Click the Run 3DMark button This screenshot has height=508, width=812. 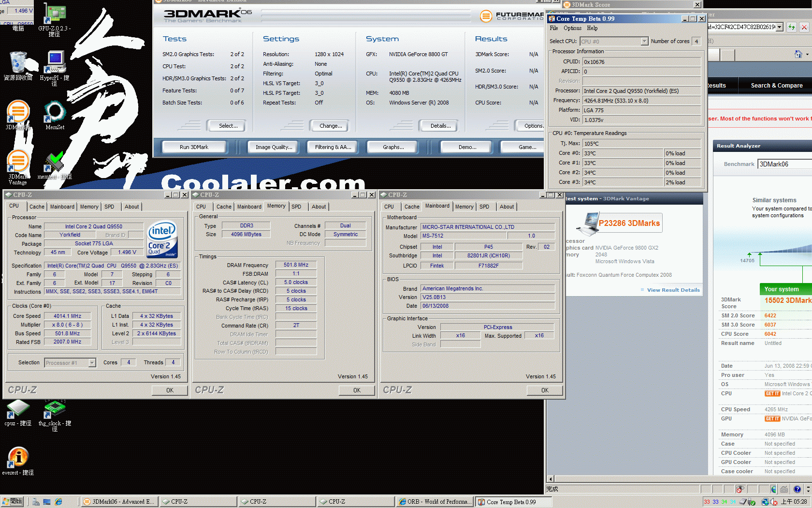click(x=194, y=147)
